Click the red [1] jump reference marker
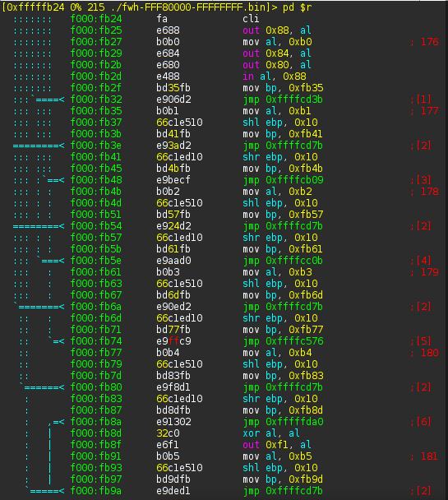 click(x=421, y=100)
